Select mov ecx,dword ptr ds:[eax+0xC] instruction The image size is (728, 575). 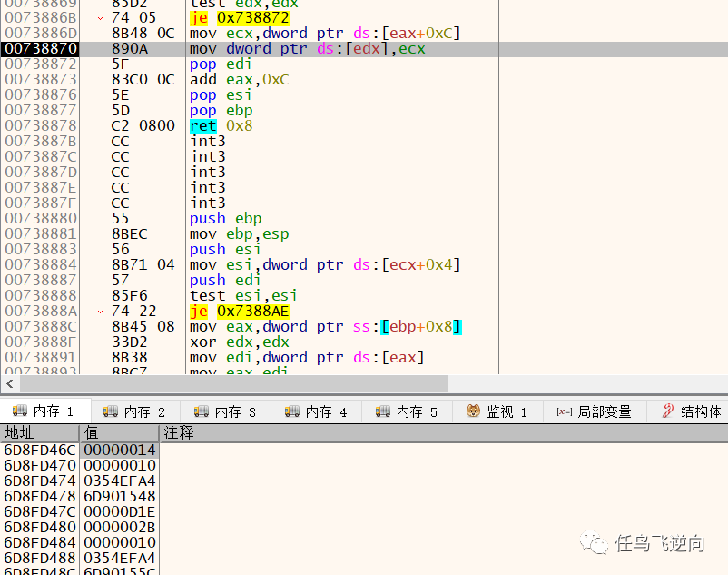click(x=325, y=34)
